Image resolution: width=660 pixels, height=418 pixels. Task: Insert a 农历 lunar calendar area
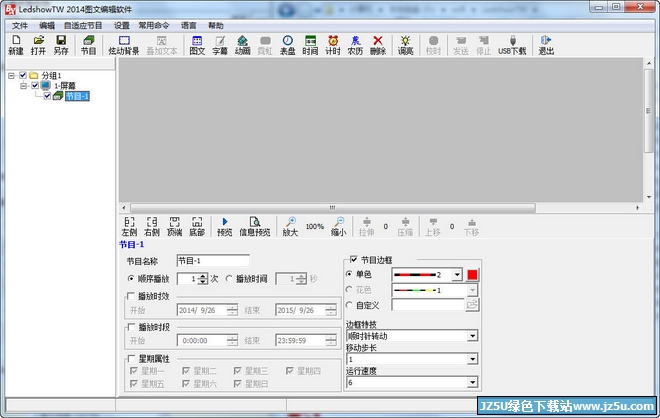point(355,45)
